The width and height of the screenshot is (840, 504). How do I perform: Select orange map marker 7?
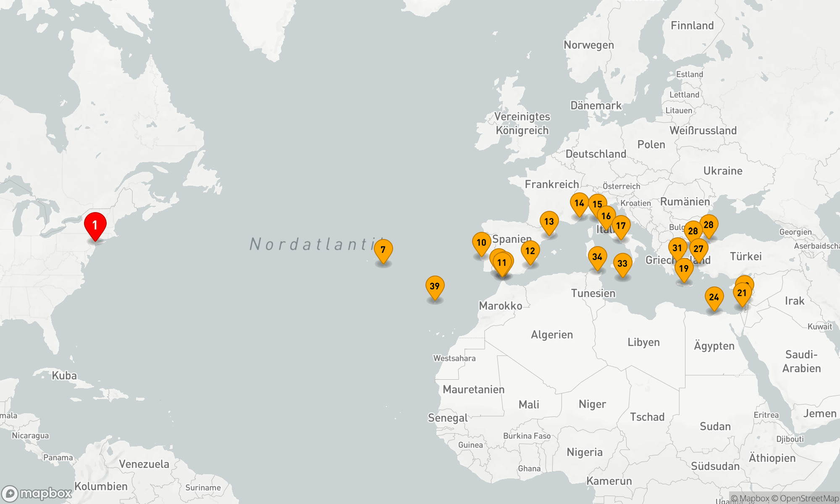click(383, 250)
